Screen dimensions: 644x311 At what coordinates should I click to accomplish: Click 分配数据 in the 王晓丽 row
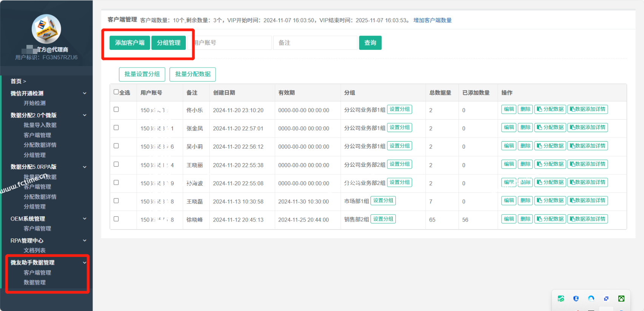(x=550, y=164)
